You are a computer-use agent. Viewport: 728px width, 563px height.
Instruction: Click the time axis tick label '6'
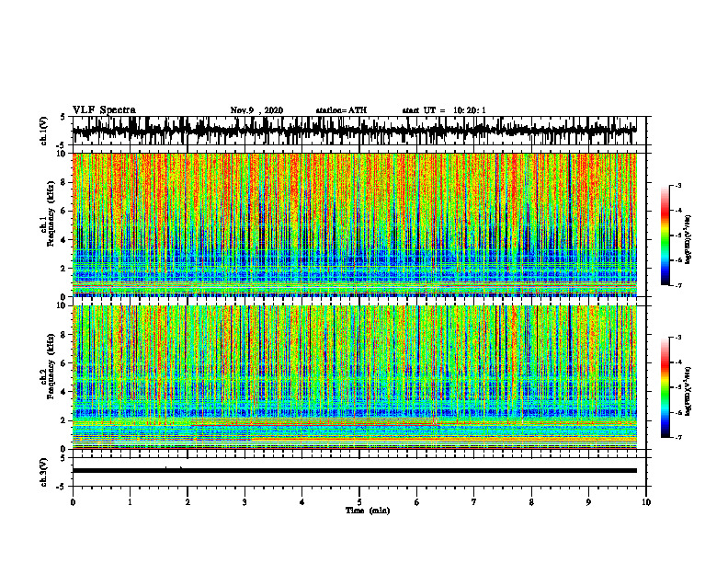coord(416,502)
